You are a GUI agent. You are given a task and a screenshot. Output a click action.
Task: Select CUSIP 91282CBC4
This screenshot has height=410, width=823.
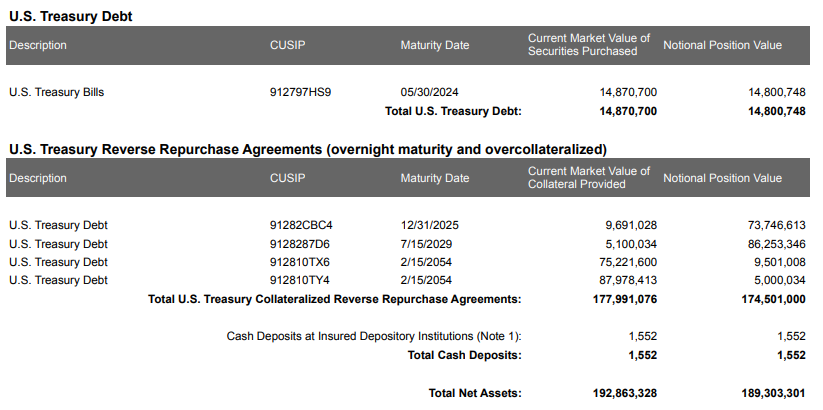(301, 225)
